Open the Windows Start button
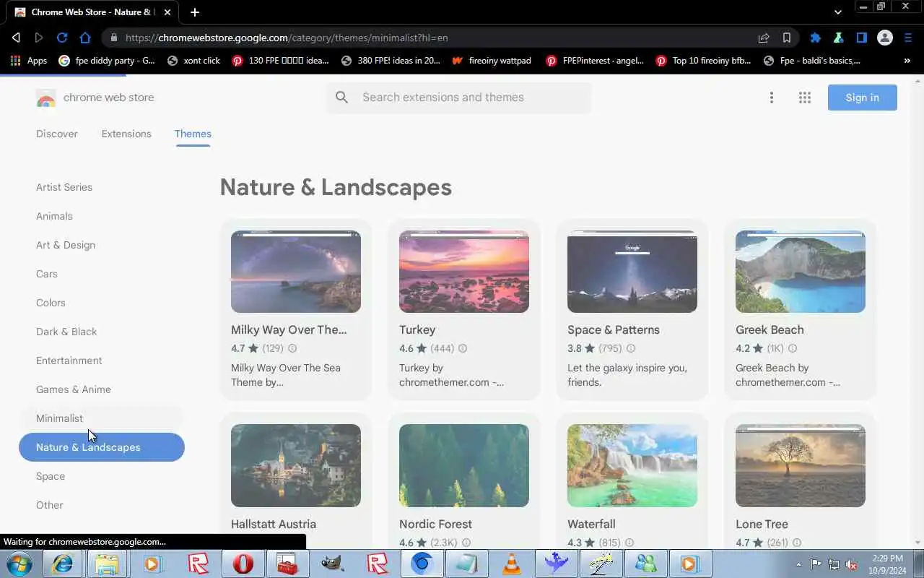This screenshot has width=924, height=578. click(19, 564)
